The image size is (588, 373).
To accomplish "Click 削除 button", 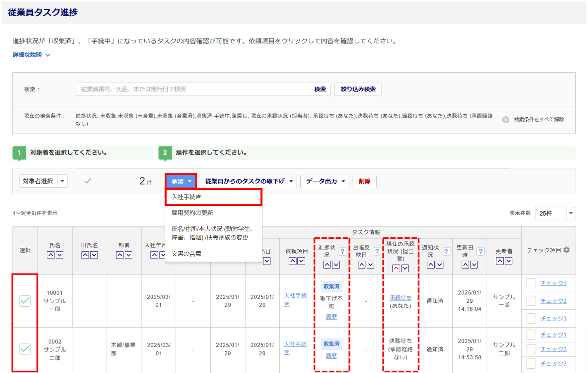I will point(364,181).
